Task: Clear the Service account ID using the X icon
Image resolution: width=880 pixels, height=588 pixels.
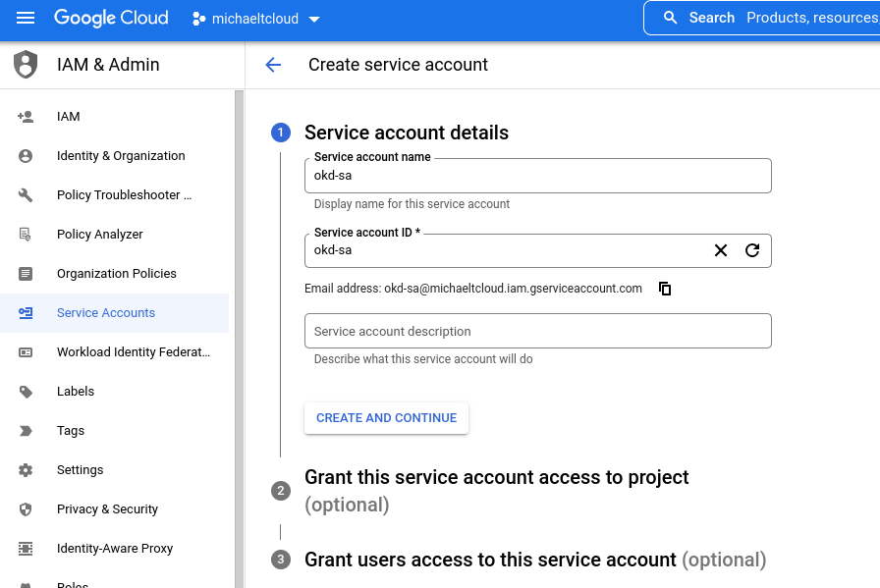Action: [x=721, y=250]
